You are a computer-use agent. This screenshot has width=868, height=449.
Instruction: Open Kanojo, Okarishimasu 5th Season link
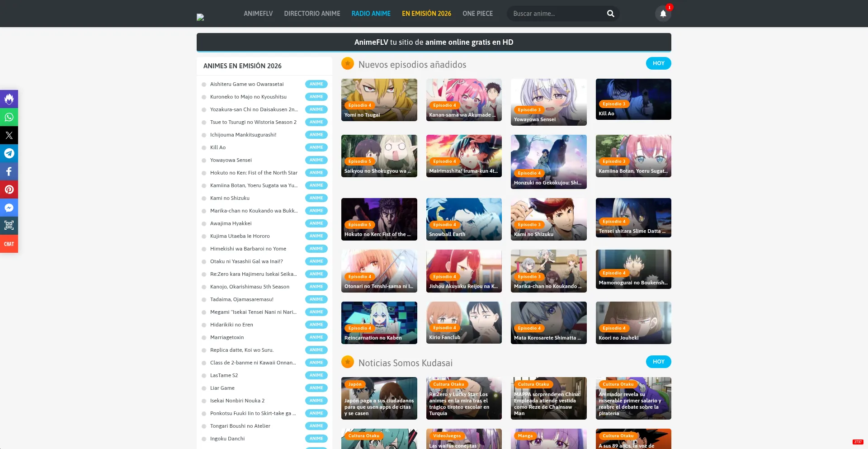click(250, 287)
